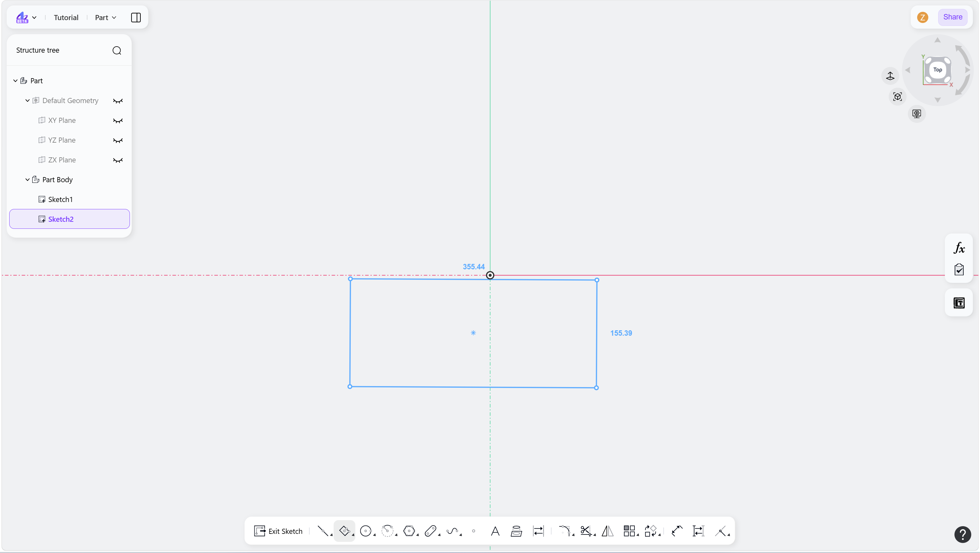
Task: Toggle XY Plane visibility
Action: [118, 121]
